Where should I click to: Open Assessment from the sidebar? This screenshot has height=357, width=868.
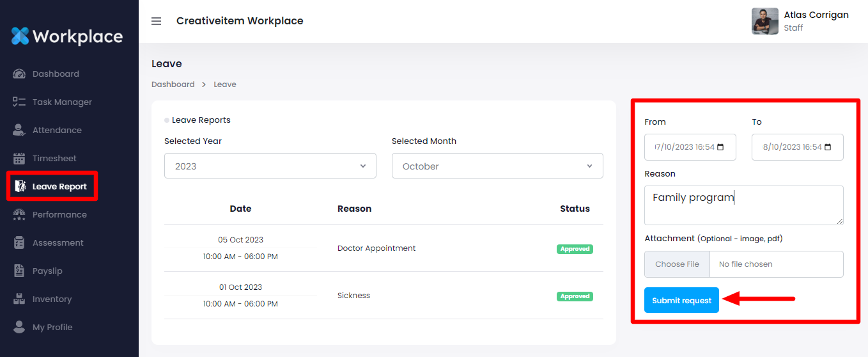(58, 243)
